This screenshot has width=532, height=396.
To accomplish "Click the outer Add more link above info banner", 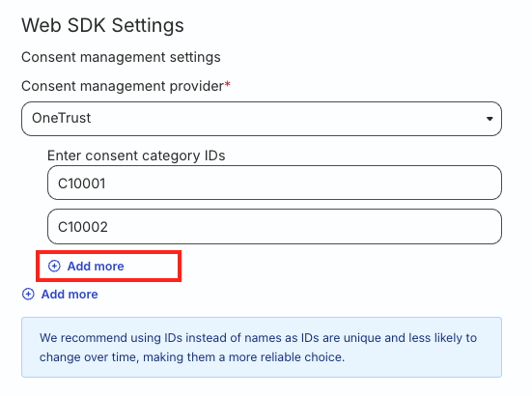I will [x=60, y=295].
